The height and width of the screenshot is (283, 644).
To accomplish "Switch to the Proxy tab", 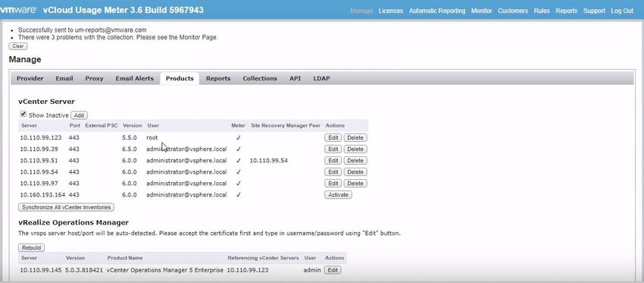I will click(94, 78).
